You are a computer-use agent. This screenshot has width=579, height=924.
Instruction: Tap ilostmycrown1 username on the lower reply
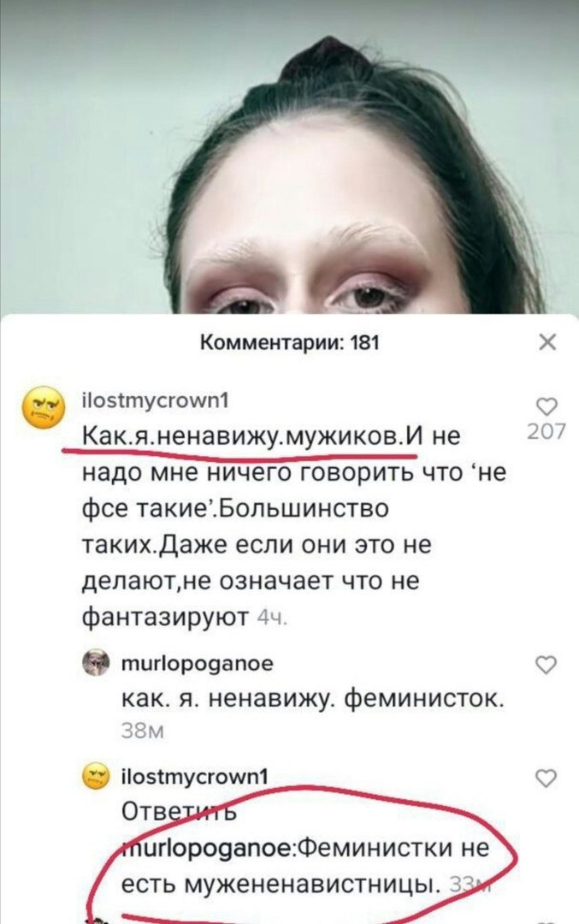pos(194,777)
